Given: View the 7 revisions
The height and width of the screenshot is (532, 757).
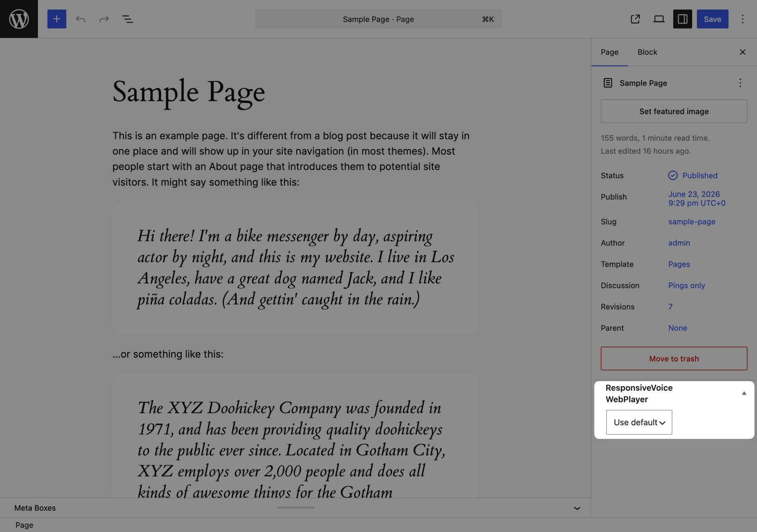Looking at the screenshot, I should point(670,307).
